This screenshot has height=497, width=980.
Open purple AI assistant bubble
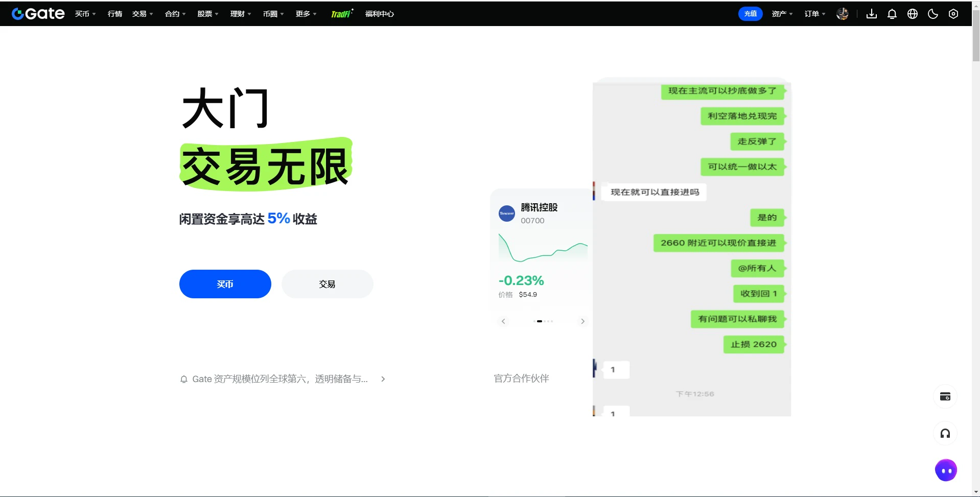click(946, 470)
